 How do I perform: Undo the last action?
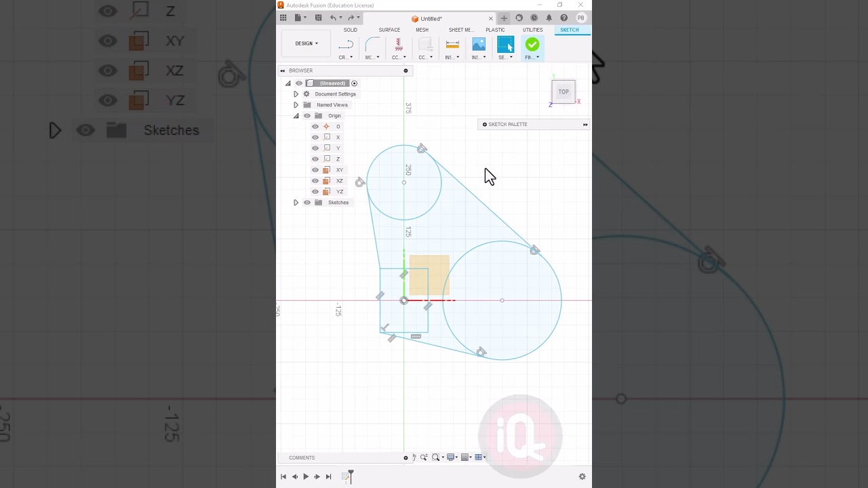(x=333, y=18)
